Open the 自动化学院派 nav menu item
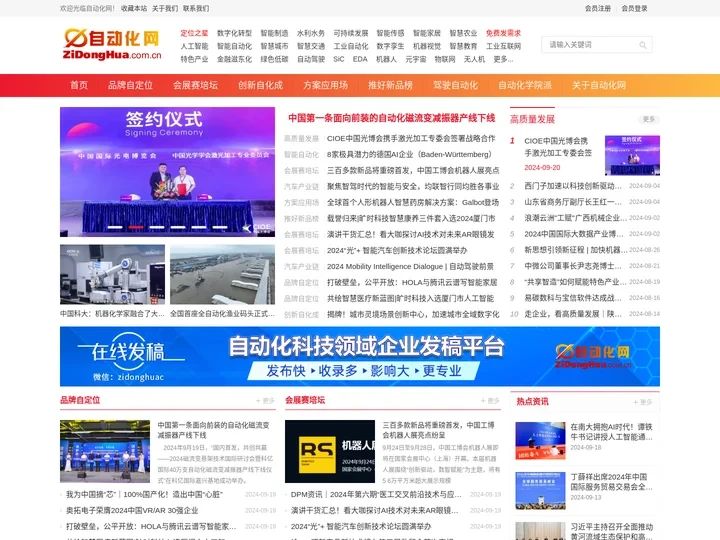Viewport: 720px width, 540px height. (525, 85)
